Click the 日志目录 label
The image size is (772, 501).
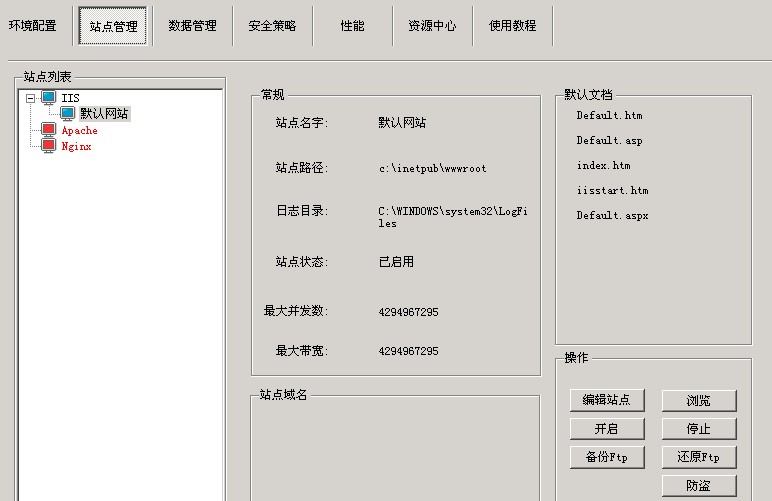[x=302, y=211]
